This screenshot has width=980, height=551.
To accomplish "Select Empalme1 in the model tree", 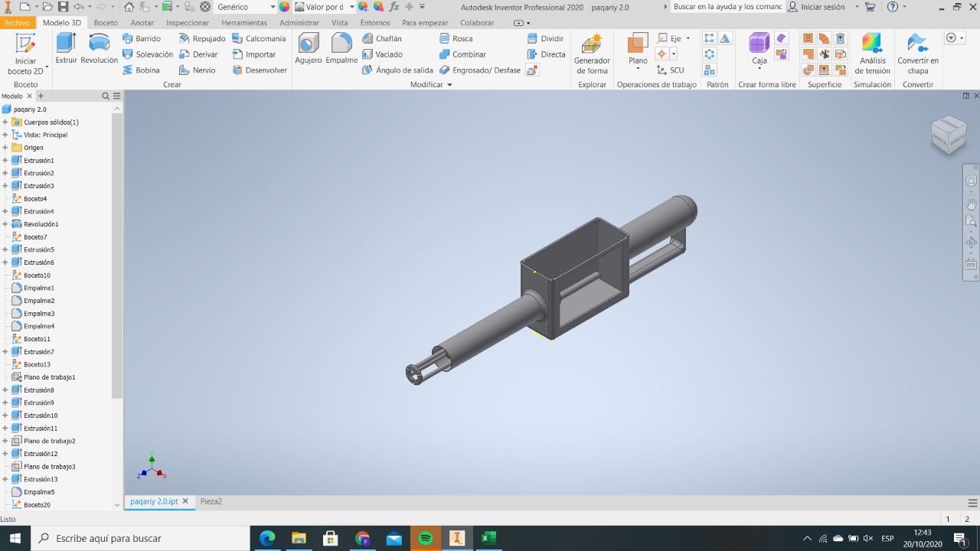I will coord(39,288).
